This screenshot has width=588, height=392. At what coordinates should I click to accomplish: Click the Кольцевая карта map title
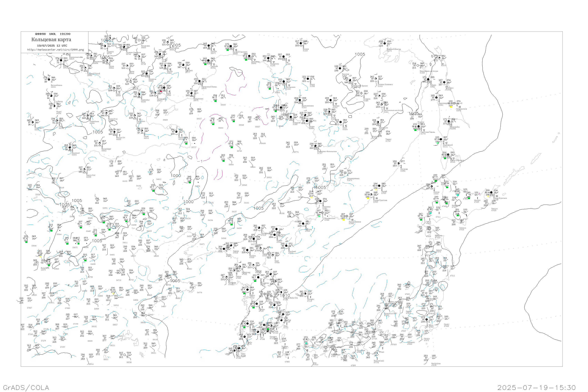(51, 40)
